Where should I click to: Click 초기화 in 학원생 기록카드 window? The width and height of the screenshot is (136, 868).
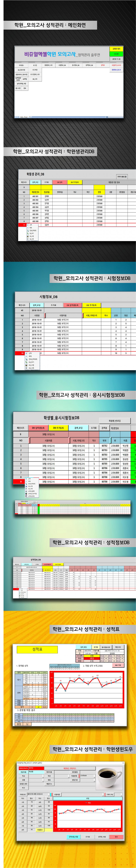(88, 837)
